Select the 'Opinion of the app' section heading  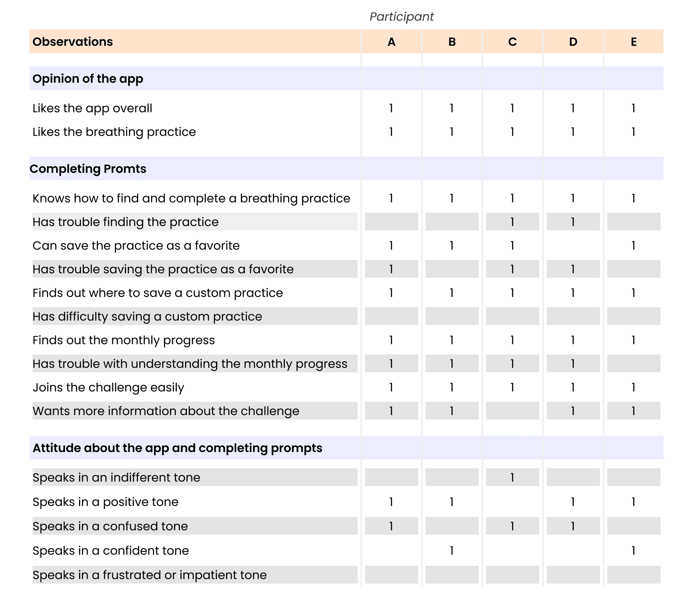pyautogui.click(x=88, y=79)
